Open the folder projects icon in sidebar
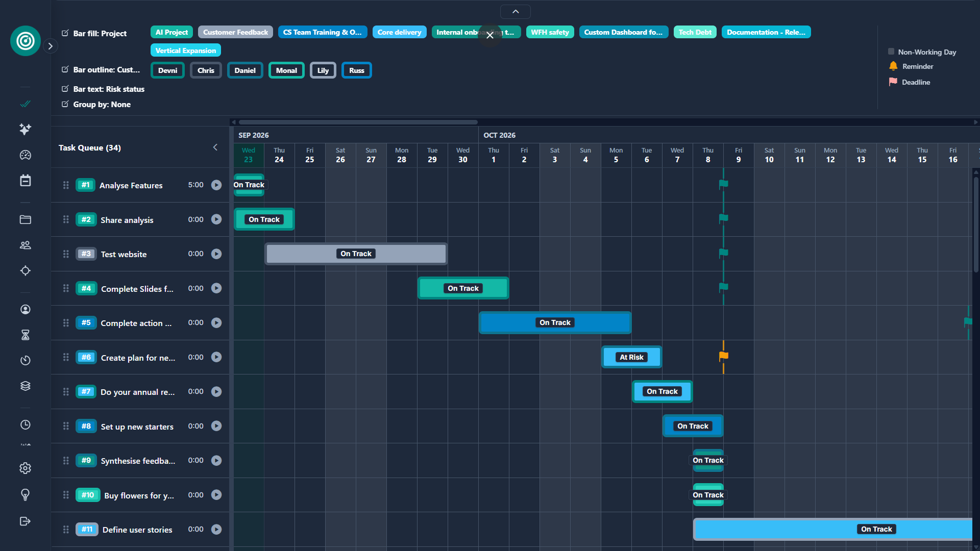The height and width of the screenshot is (551, 980). (x=25, y=219)
